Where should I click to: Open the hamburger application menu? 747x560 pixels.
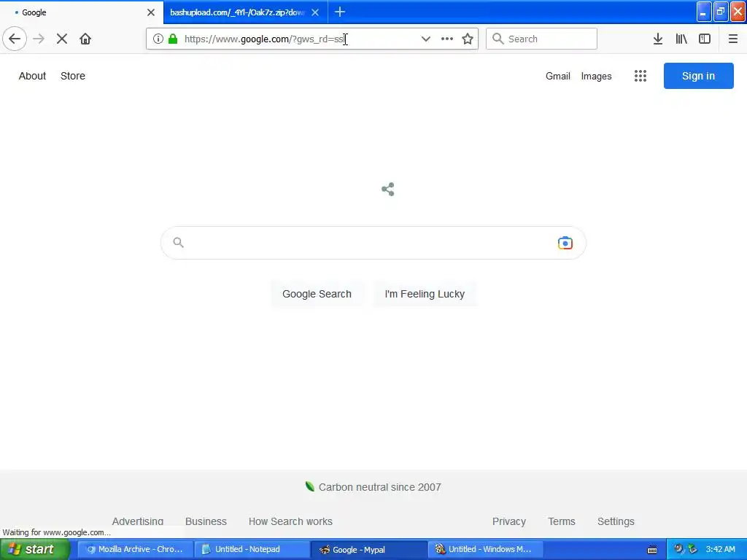733,39
